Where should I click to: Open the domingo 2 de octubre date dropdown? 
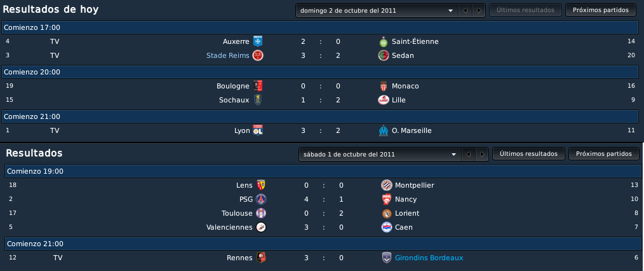point(377,10)
